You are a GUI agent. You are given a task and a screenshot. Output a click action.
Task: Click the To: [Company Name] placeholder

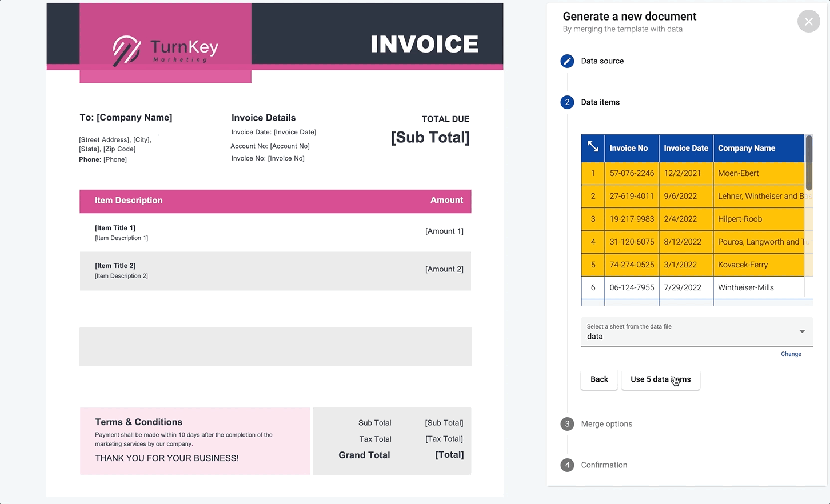[126, 117]
